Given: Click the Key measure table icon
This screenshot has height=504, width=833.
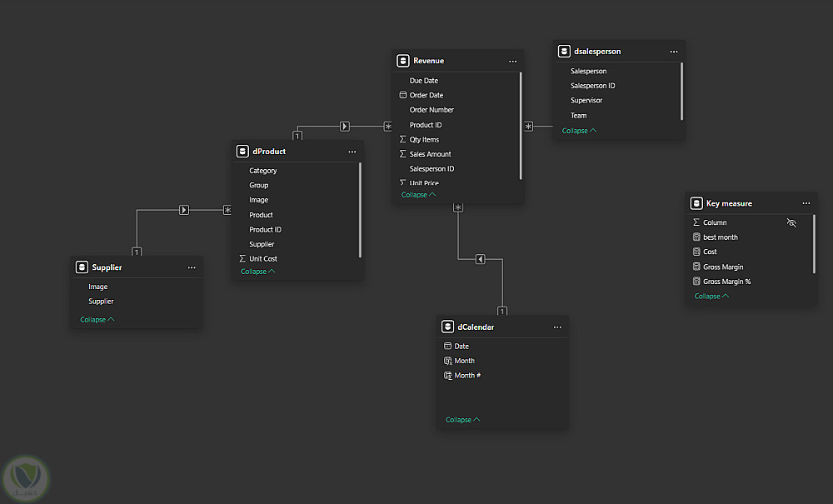Looking at the screenshot, I should point(696,203).
